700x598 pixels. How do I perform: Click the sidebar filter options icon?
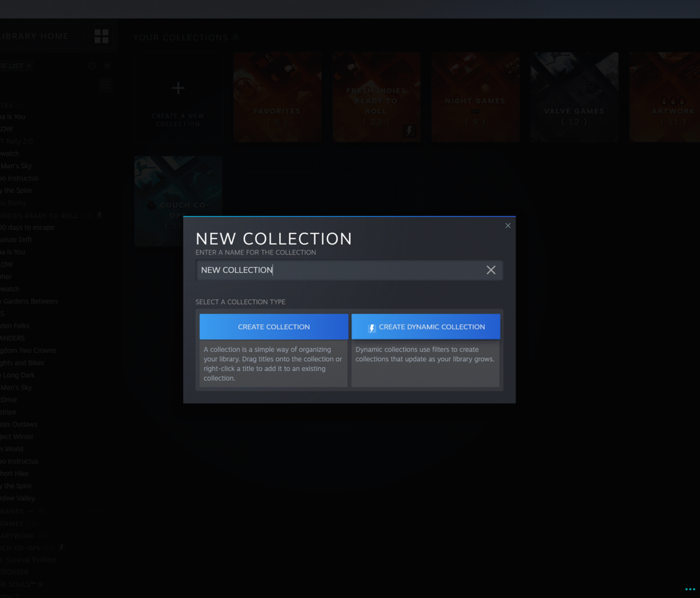pyautogui.click(x=105, y=85)
